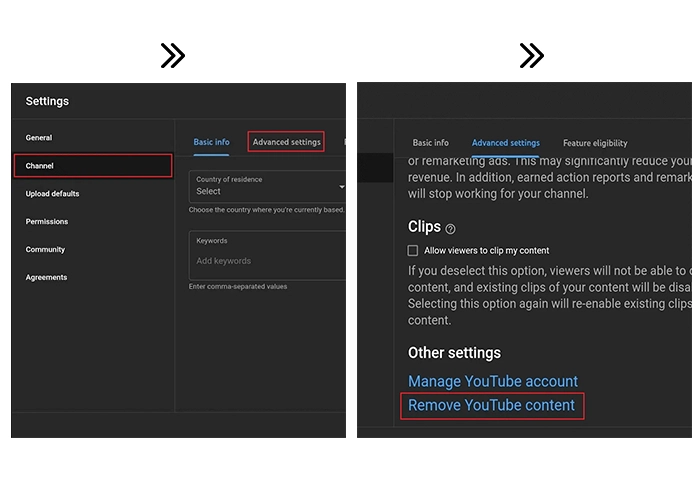Switch to Basic info tab above Country of residence

(x=211, y=142)
